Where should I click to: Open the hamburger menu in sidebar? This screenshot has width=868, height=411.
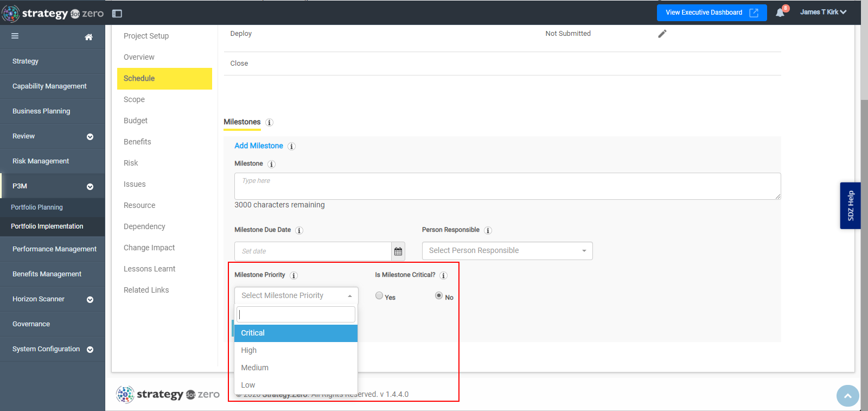[15, 36]
